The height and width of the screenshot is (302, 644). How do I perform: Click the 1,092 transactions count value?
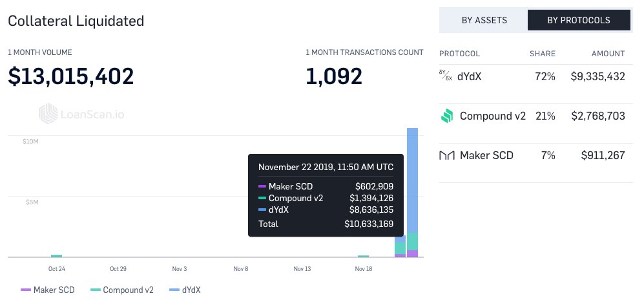pyautogui.click(x=334, y=76)
